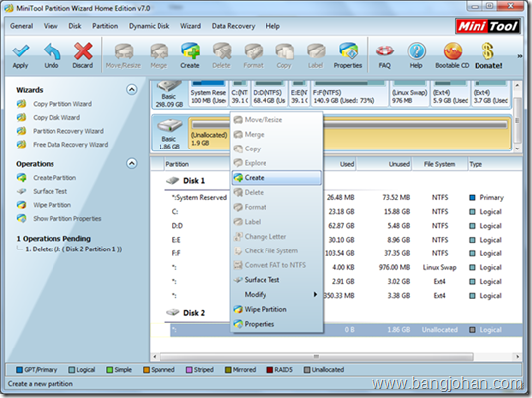Select D:D(NTFS) 68.4 GB partition block
Image resolution: width=532 pixels, height=398 pixels.
pyautogui.click(x=269, y=93)
